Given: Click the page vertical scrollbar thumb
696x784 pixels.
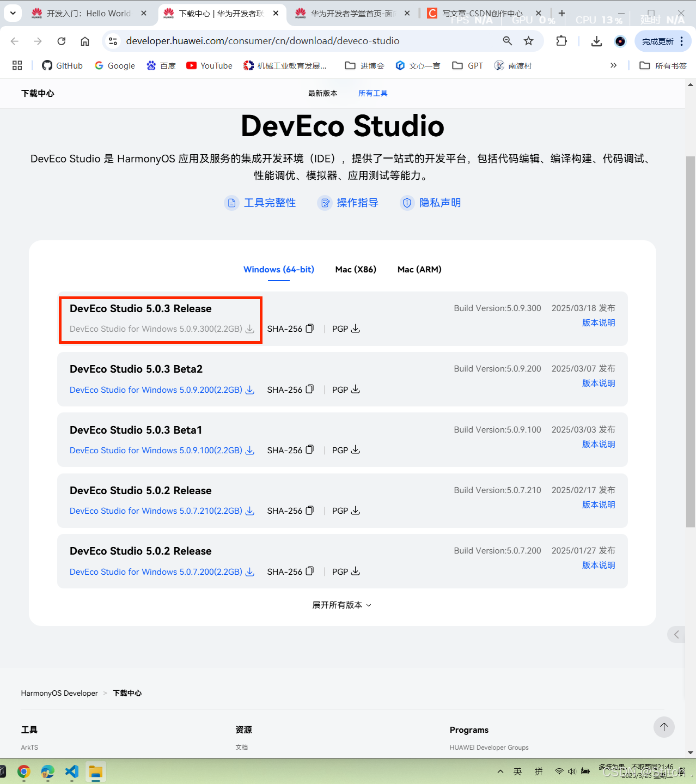Looking at the screenshot, I should tap(691, 342).
